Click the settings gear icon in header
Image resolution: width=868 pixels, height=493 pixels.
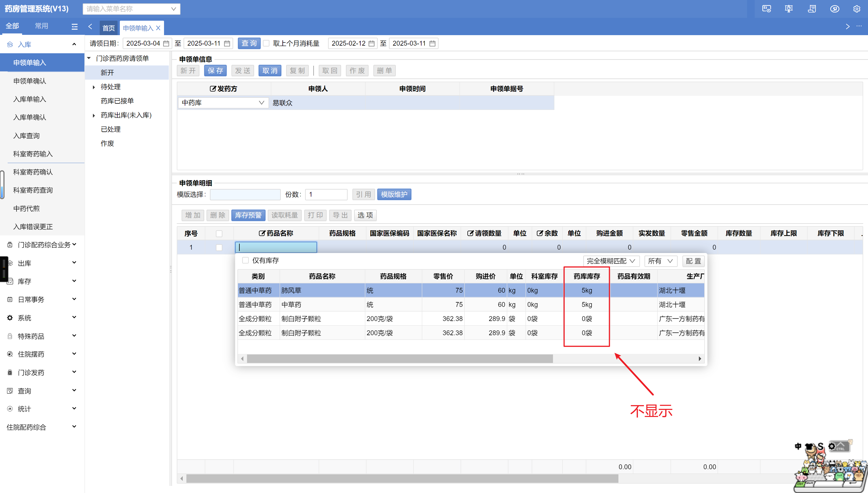tap(856, 9)
